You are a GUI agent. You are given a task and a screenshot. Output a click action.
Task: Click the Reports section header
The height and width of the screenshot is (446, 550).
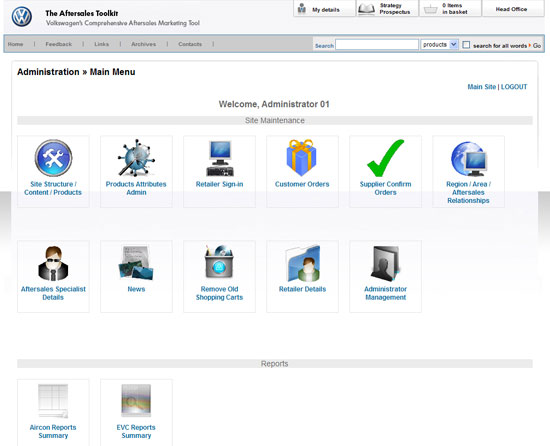point(275,364)
